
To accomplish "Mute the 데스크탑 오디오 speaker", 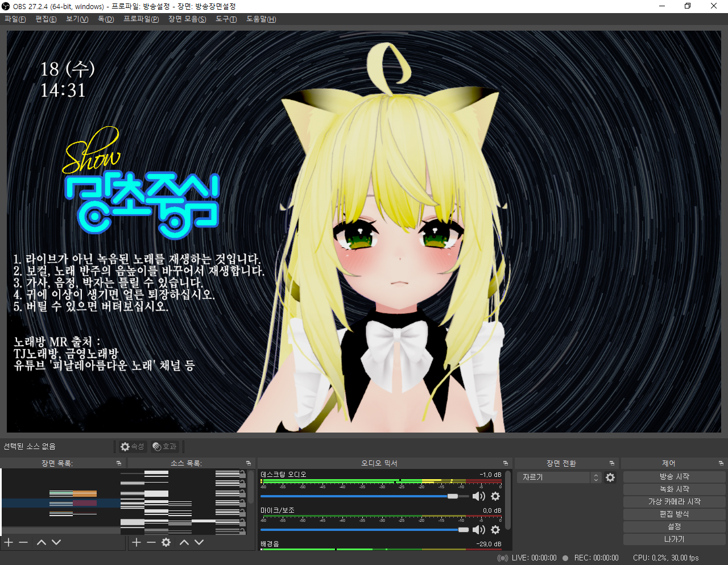I will 479,496.
